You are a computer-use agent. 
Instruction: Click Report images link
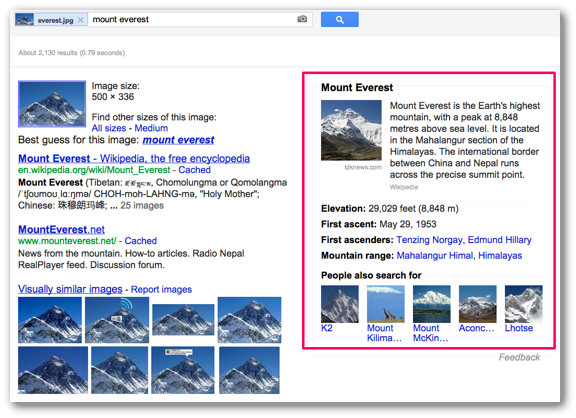161,289
